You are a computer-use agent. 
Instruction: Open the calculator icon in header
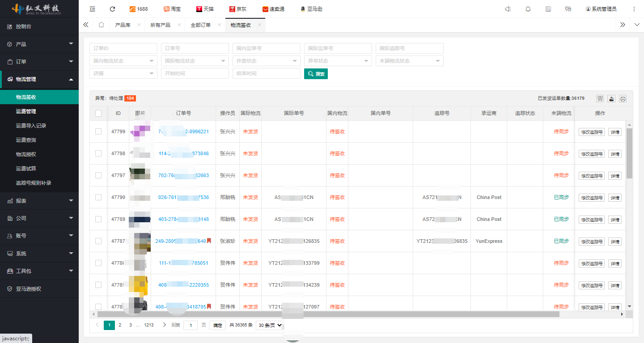[548, 9]
